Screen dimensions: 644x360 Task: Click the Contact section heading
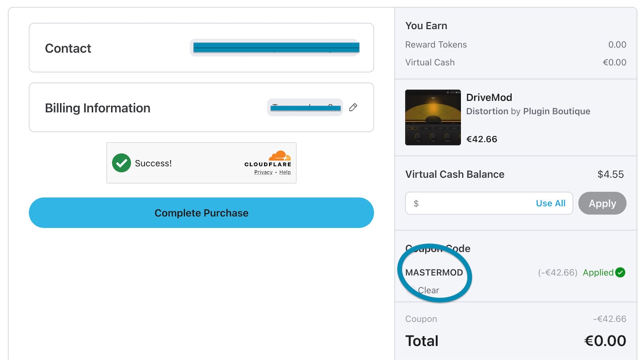coord(68,48)
